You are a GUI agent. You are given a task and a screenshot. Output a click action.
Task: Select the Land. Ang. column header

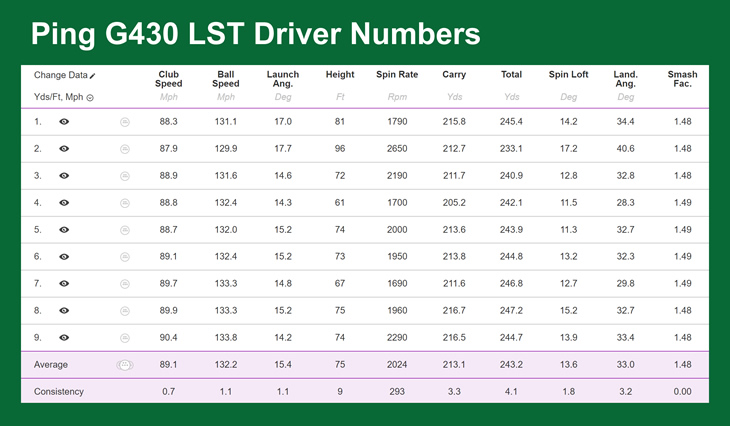[625, 79]
